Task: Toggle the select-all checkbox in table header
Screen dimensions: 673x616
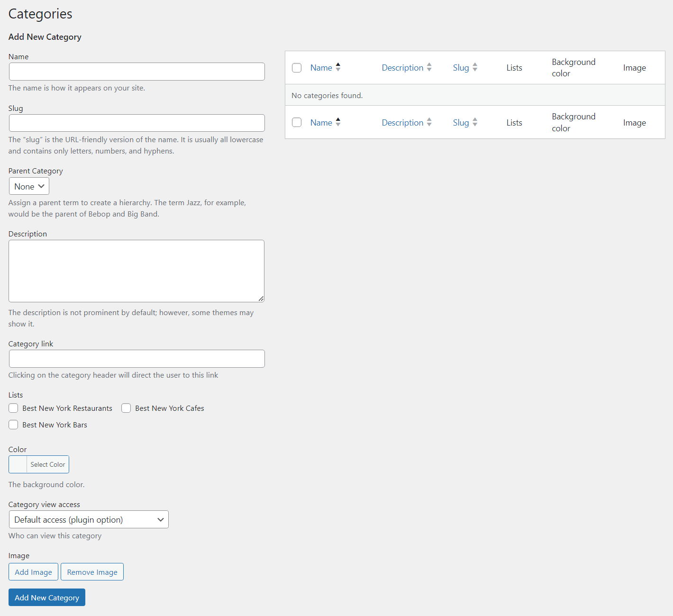Action: coord(297,68)
